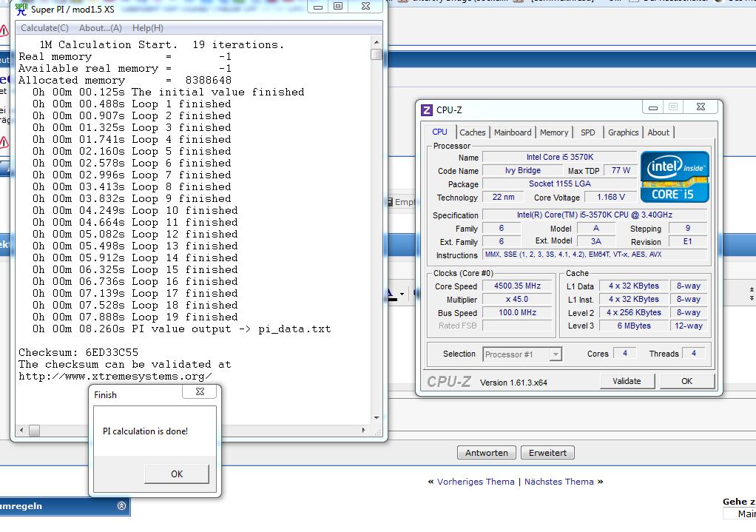Click the Instructions field listing MMX, SSE
756x532 pixels.
595,255
